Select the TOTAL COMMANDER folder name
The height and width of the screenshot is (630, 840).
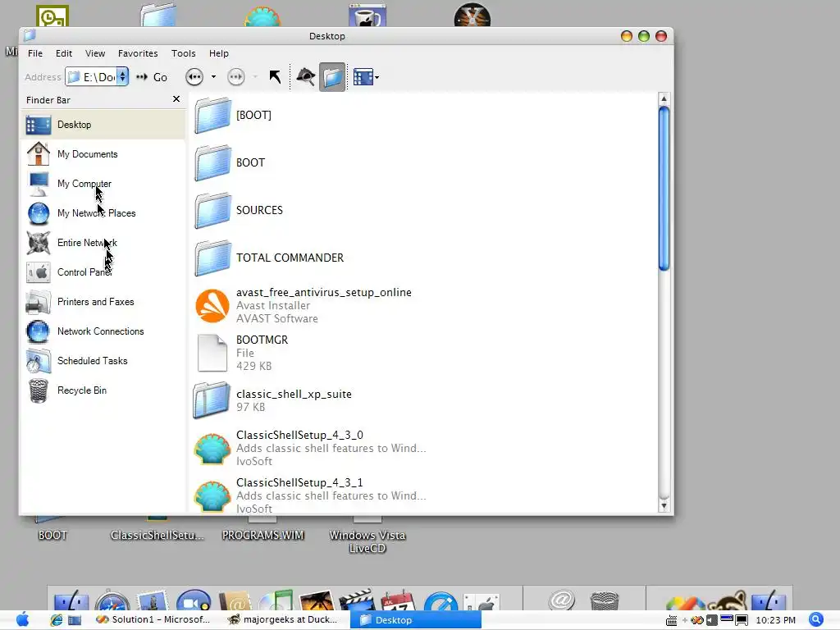point(290,258)
